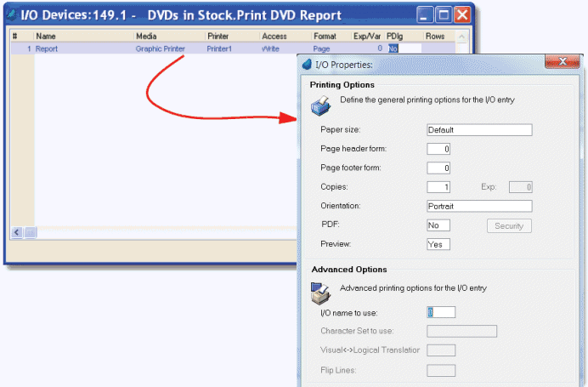The width and height of the screenshot is (588, 387).
Task: Click the Printer1 cell
Action: coord(219,48)
